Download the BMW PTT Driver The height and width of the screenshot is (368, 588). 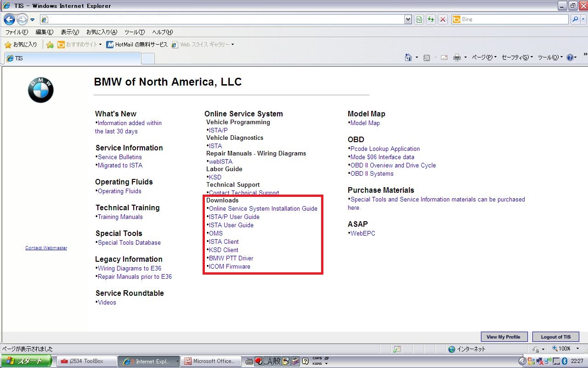231,258
